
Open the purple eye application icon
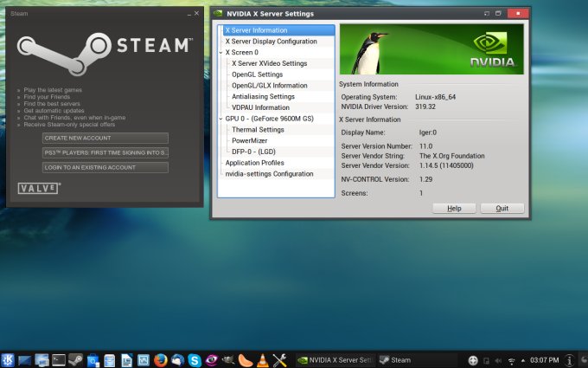pos(212,360)
